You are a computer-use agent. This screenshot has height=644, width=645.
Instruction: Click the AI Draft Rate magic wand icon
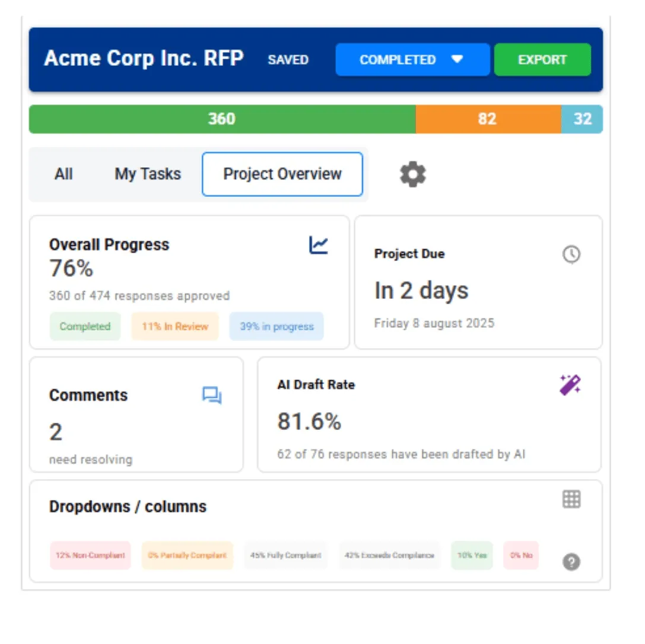570,385
